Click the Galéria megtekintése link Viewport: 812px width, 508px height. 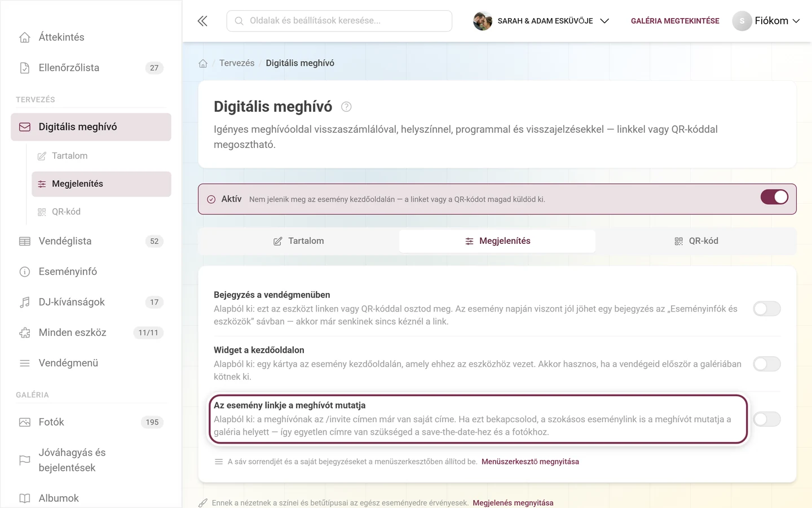pyautogui.click(x=675, y=21)
